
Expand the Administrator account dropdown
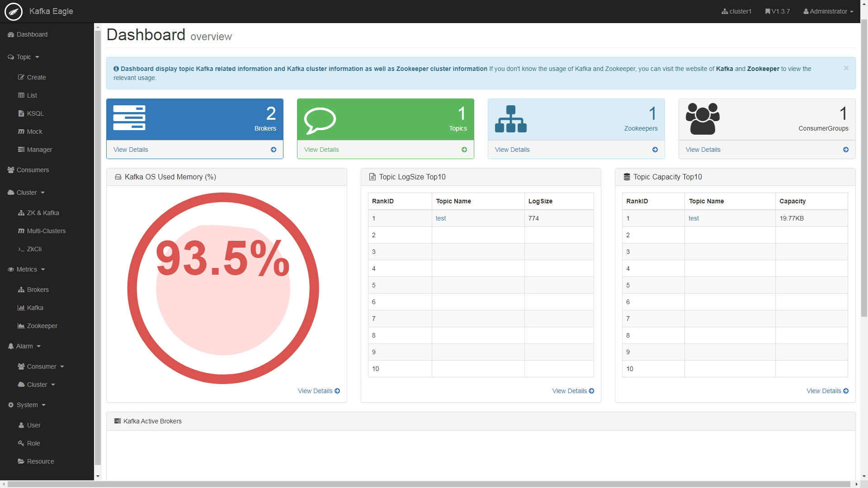[828, 11]
